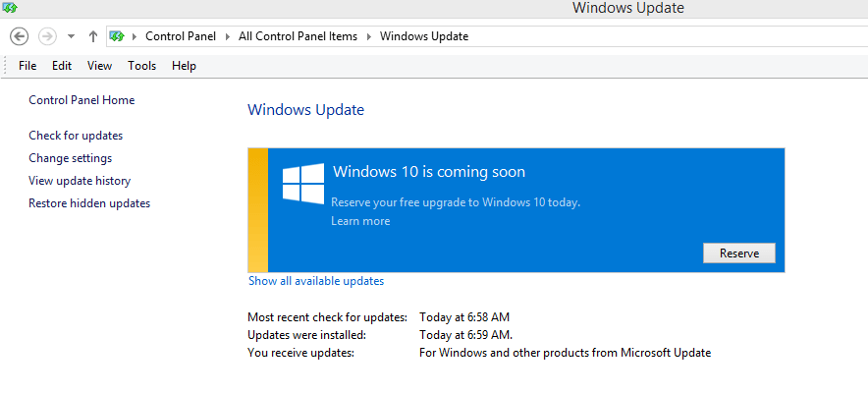868x394 pixels.
Task: Click the title bar Windows Update icon
Action: coord(10,8)
